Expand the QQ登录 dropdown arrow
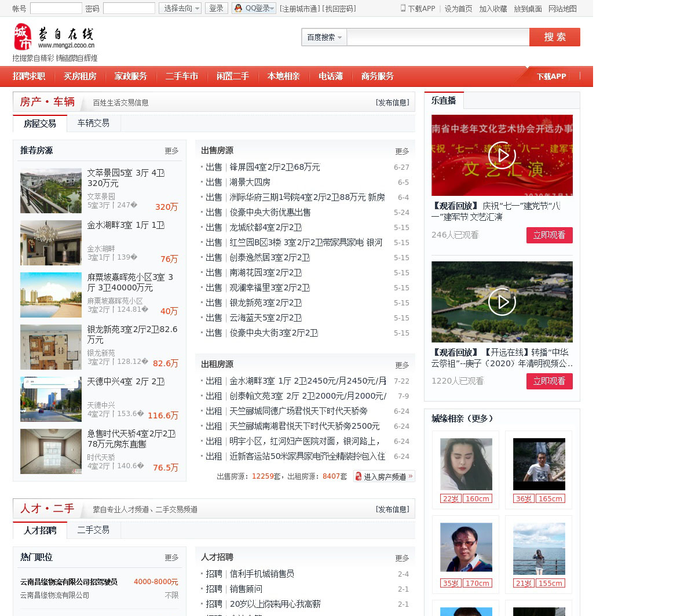The height and width of the screenshot is (616, 695). click(272, 8)
